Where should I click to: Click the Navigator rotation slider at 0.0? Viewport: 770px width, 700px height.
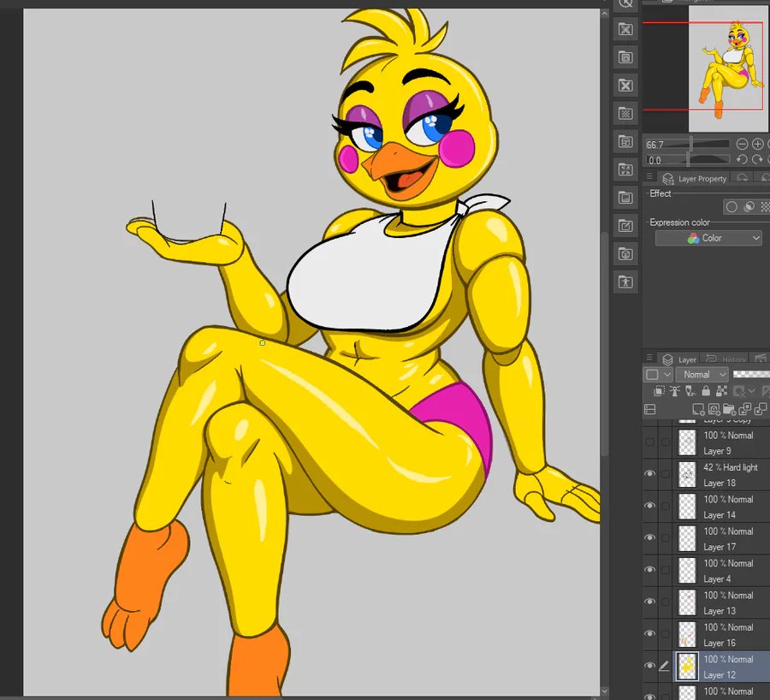pos(688,160)
